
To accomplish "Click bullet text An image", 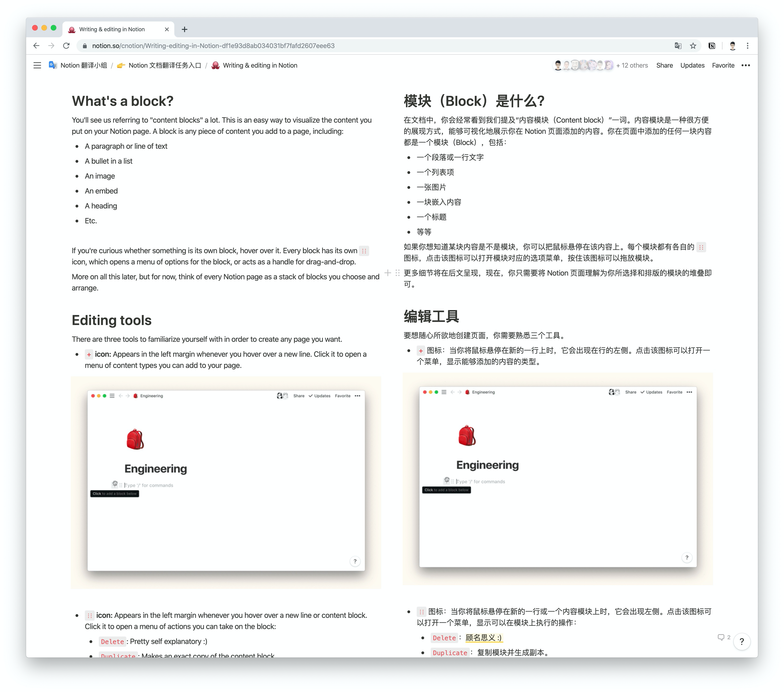I will (100, 176).
